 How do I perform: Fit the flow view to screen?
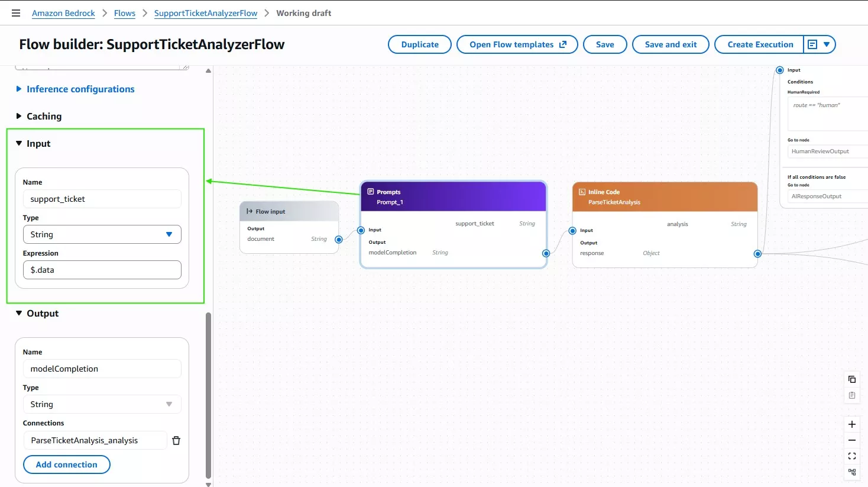pos(852,456)
